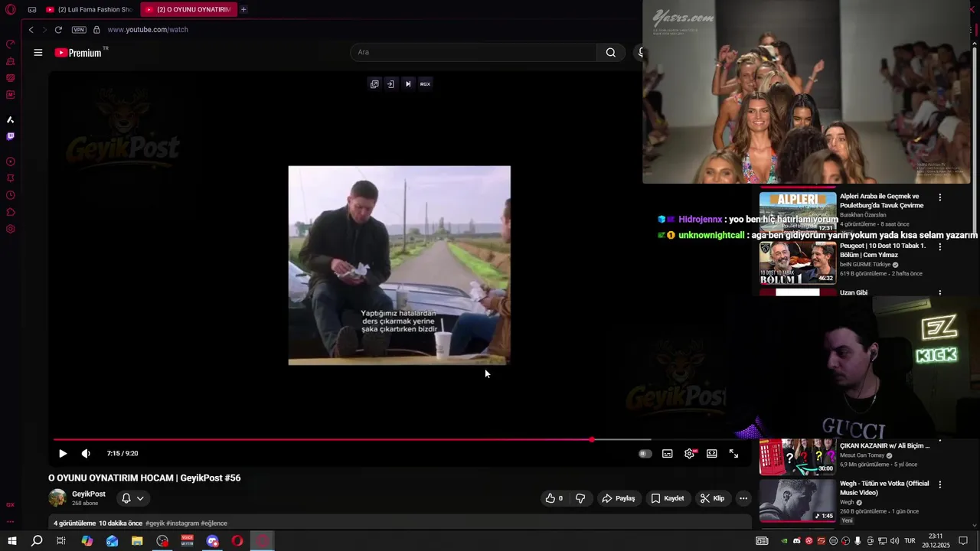Dislike the video
The height and width of the screenshot is (551, 980).
click(580, 498)
